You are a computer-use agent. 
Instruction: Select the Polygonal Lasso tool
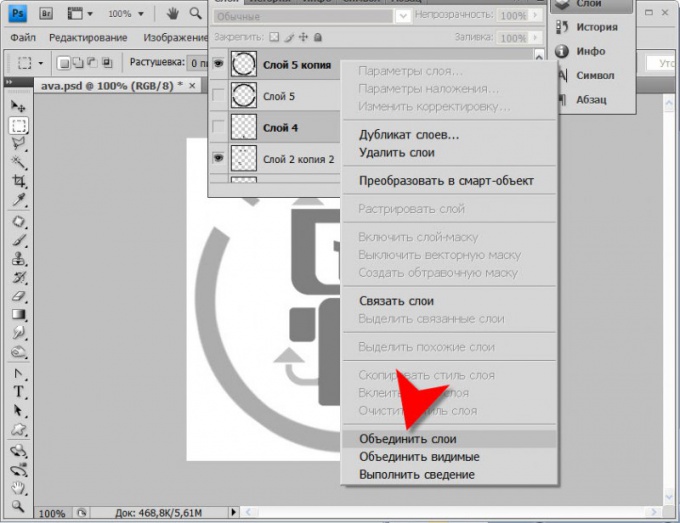(18, 144)
